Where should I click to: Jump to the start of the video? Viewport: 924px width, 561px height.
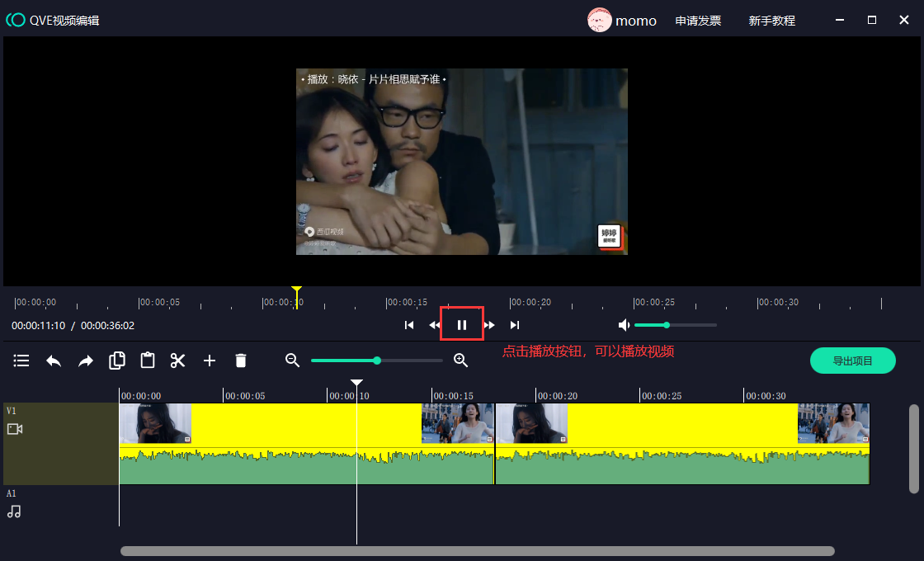[x=409, y=325]
